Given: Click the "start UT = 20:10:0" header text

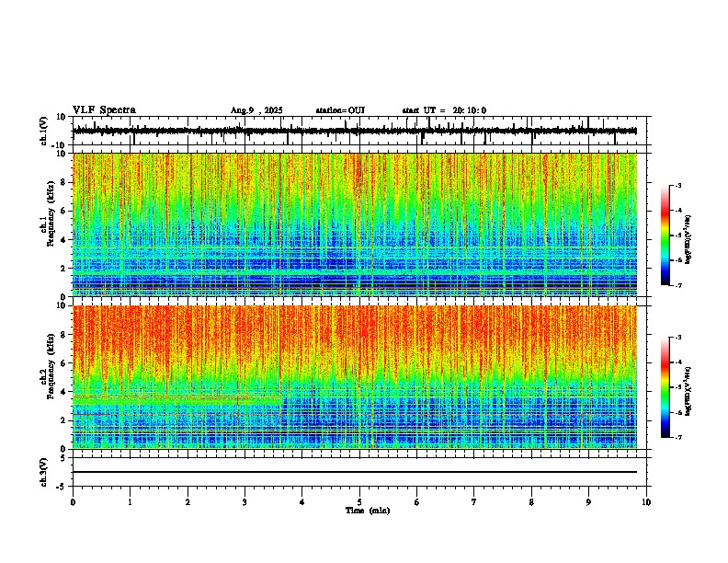Looking at the screenshot, I should (444, 110).
